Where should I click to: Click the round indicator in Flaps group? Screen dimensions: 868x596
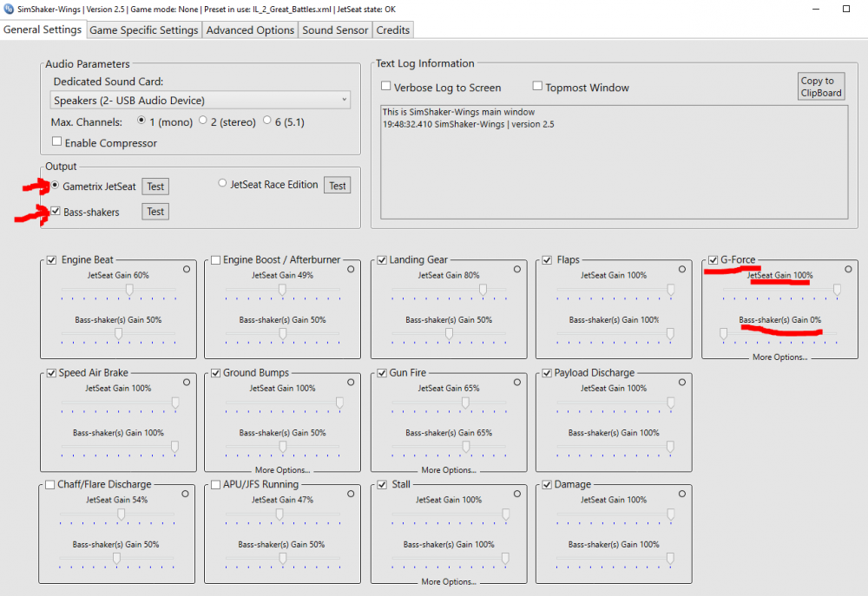[682, 269]
